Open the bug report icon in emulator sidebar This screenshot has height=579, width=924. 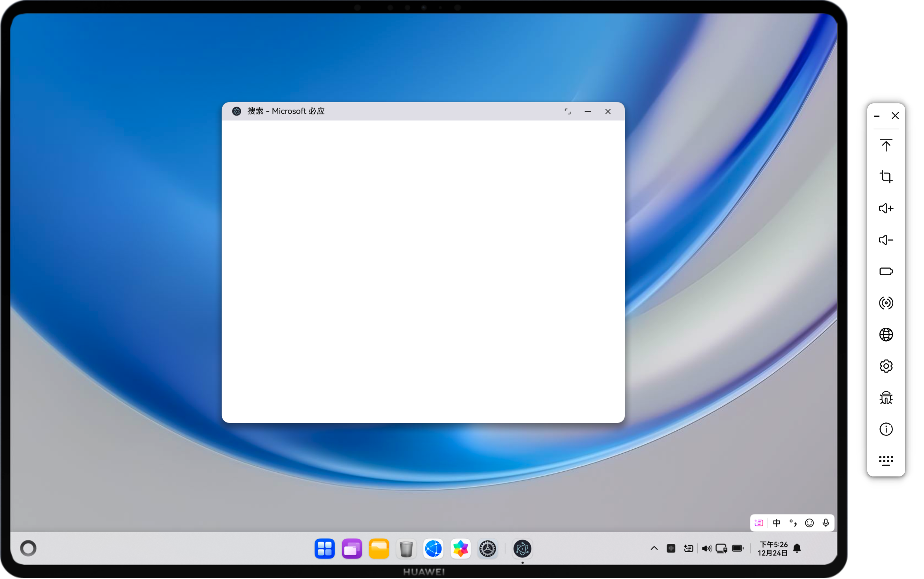886,398
